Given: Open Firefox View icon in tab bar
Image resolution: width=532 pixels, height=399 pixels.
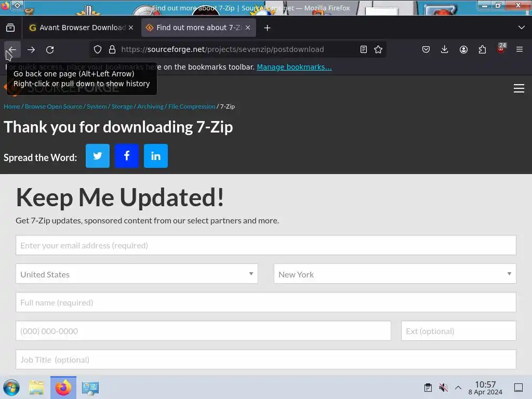Looking at the screenshot, I should click(x=10, y=28).
